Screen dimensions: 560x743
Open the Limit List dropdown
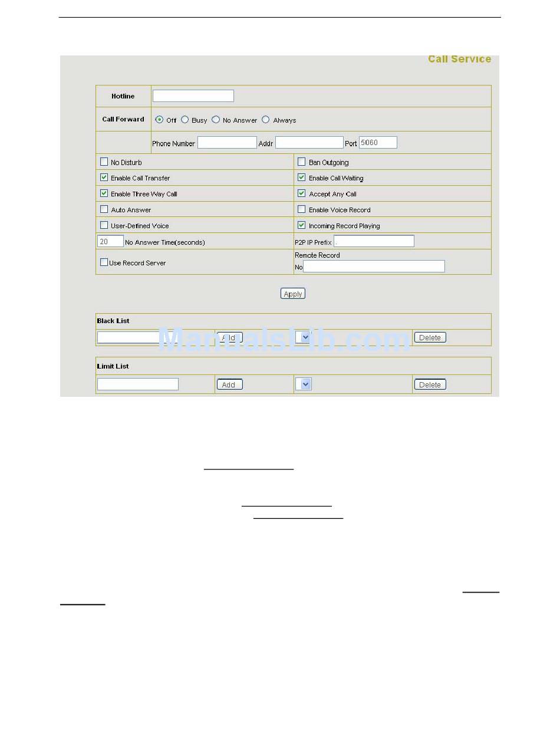304,384
